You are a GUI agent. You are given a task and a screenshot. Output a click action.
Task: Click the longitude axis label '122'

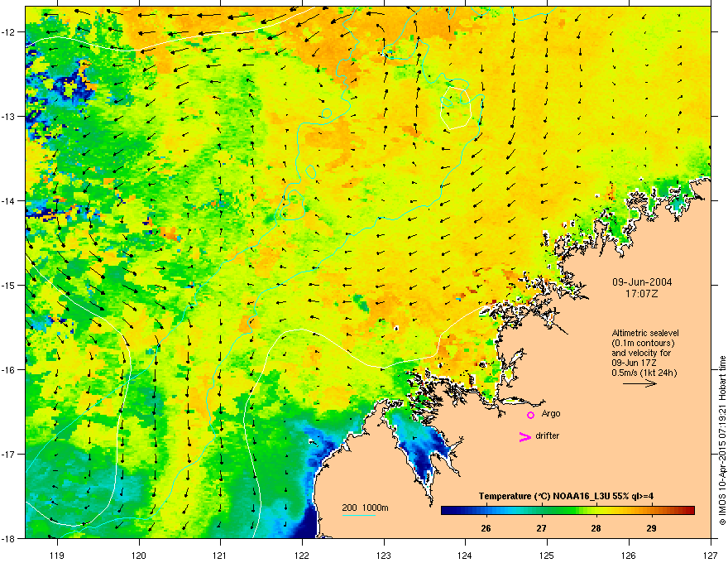click(x=302, y=555)
